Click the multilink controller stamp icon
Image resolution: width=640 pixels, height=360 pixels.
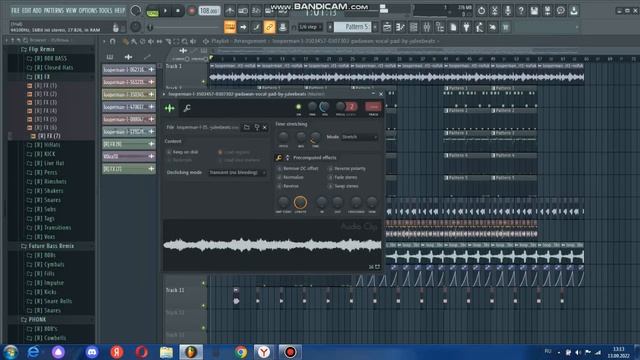point(282,27)
